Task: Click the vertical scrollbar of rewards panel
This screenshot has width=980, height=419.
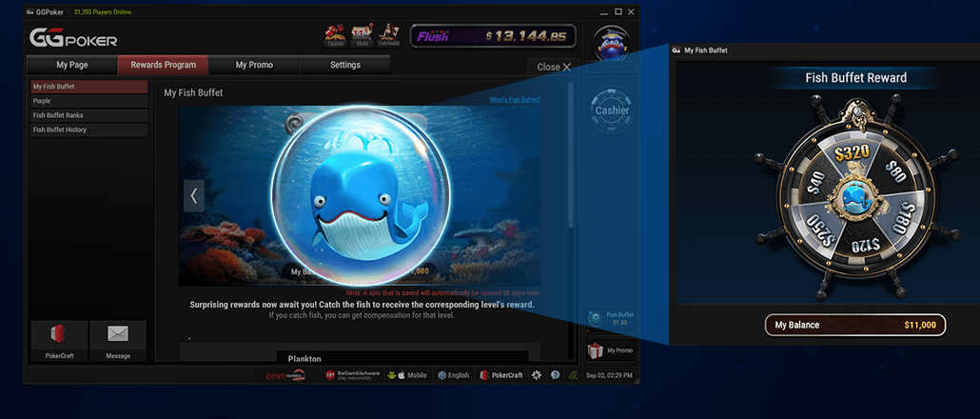Action: click(570, 156)
